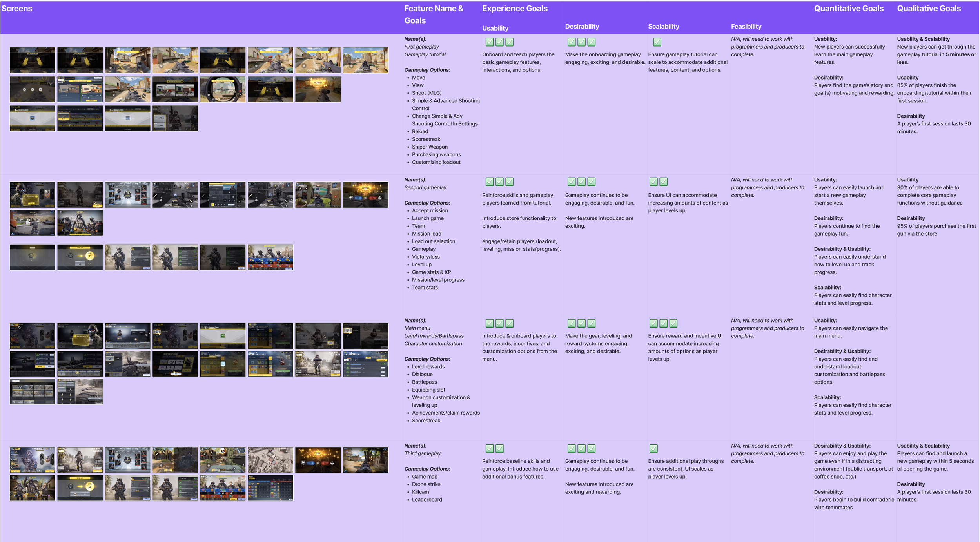
Task: Click the Quantitative Goals column header
Action: click(848, 9)
